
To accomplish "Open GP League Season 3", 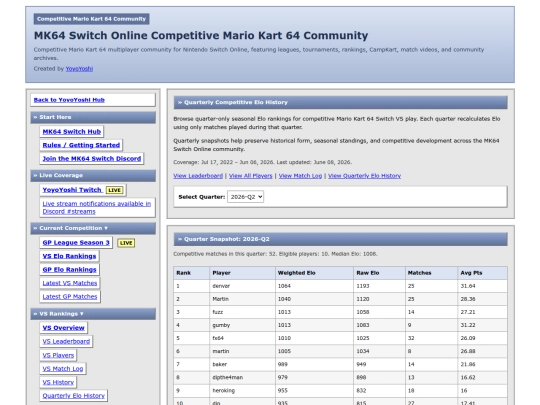I will tap(76, 242).
